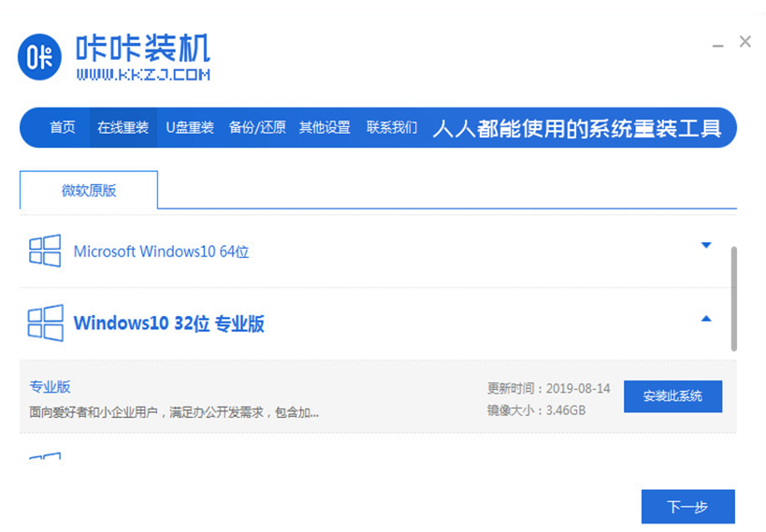The width and height of the screenshot is (766, 532).
Task: Minimize the window with the dash icon
Action: coord(716,43)
